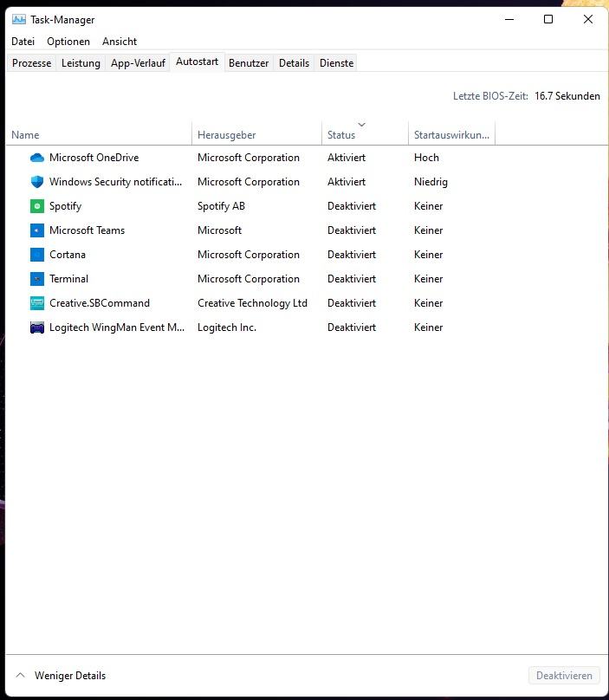
Task: Maximize the Task-Manager window
Action: pos(548,19)
